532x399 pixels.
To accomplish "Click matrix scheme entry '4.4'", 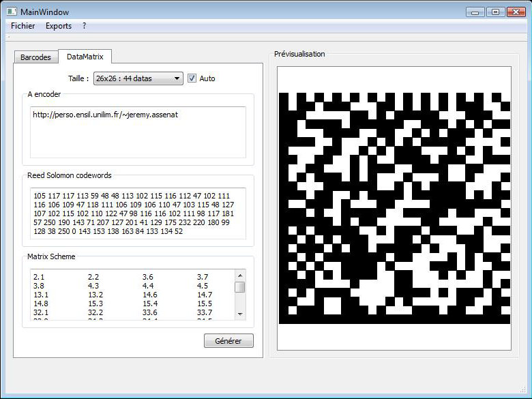I will (x=148, y=286).
